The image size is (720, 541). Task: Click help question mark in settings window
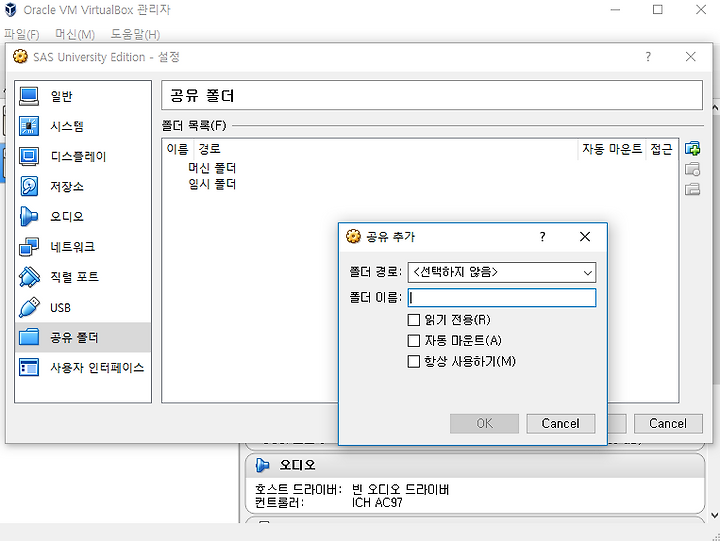[648, 56]
